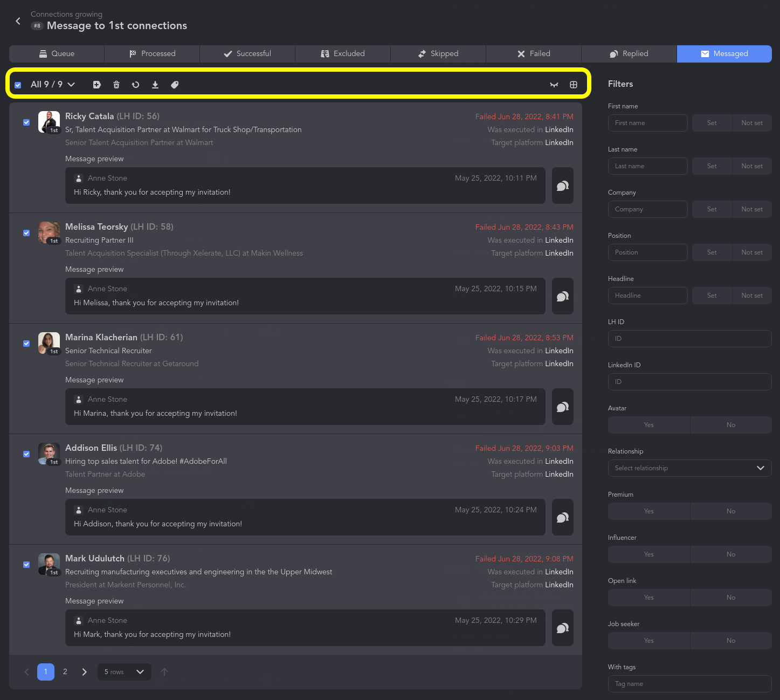The image size is (780, 700).
Task: Click the tag icon in toolbar
Action: [175, 85]
